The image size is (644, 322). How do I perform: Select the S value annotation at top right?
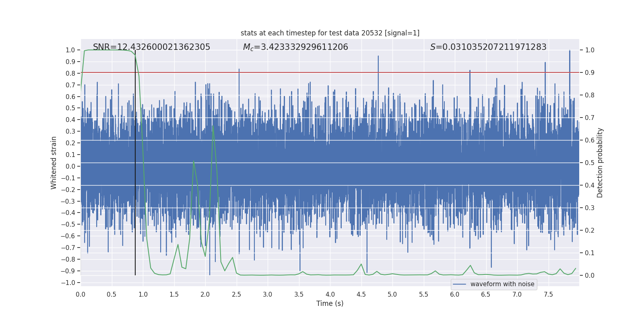click(x=488, y=47)
